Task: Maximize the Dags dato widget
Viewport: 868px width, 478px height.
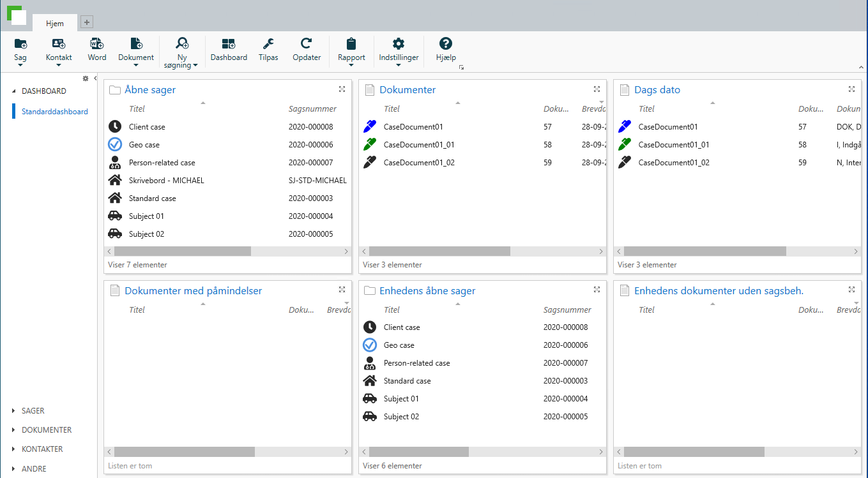Action: (851, 89)
